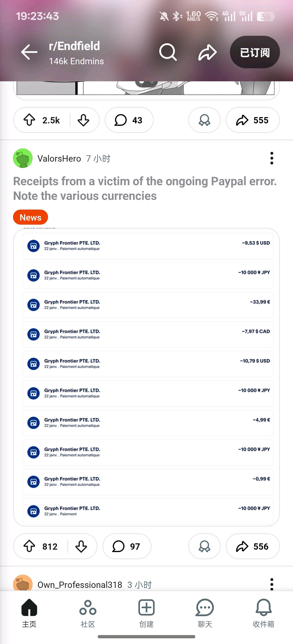Switch to the 社区 communities tab

click(x=88, y=613)
